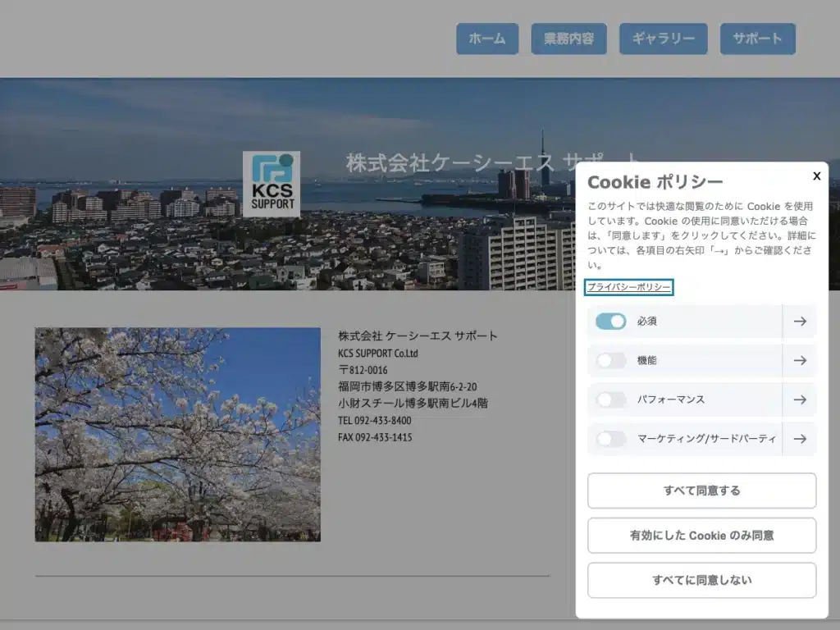Click the 〒812-0016 postal code
Screen dimensions: 840x630
coord(363,370)
